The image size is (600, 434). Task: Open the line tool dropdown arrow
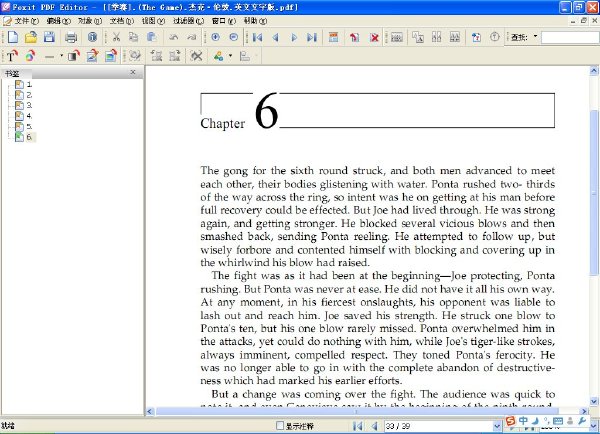click(61, 56)
